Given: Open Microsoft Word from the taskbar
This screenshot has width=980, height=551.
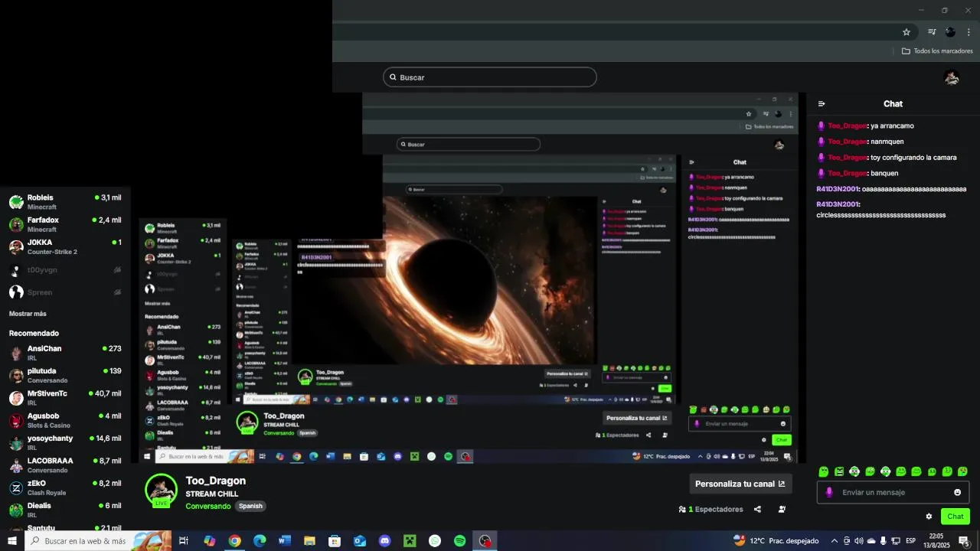Looking at the screenshot, I should (x=285, y=541).
